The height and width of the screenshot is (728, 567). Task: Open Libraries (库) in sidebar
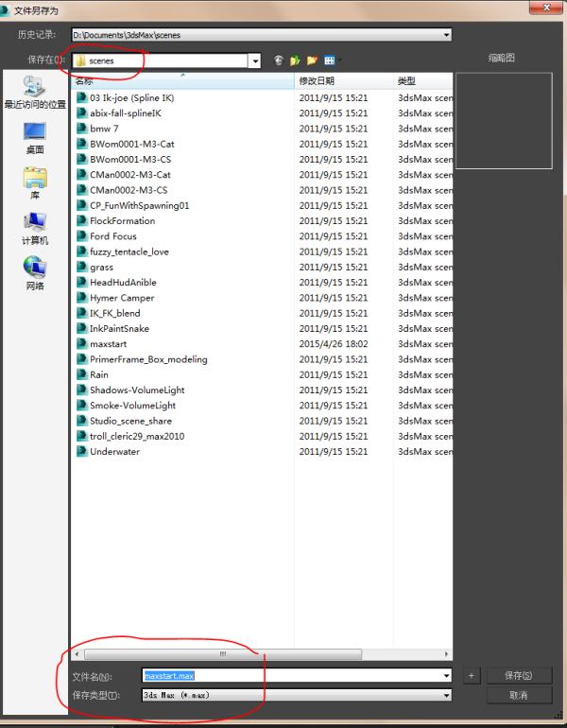coord(35,182)
